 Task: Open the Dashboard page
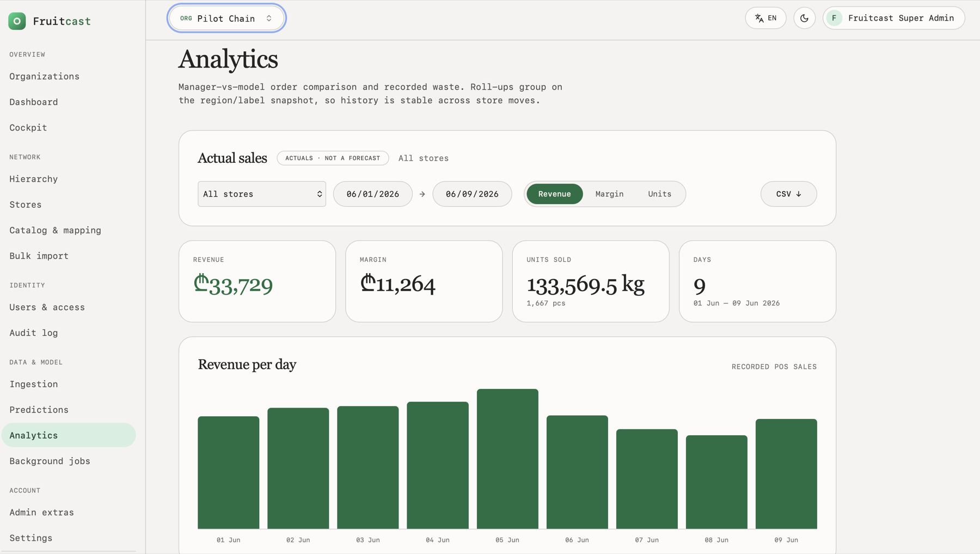pyautogui.click(x=69, y=102)
